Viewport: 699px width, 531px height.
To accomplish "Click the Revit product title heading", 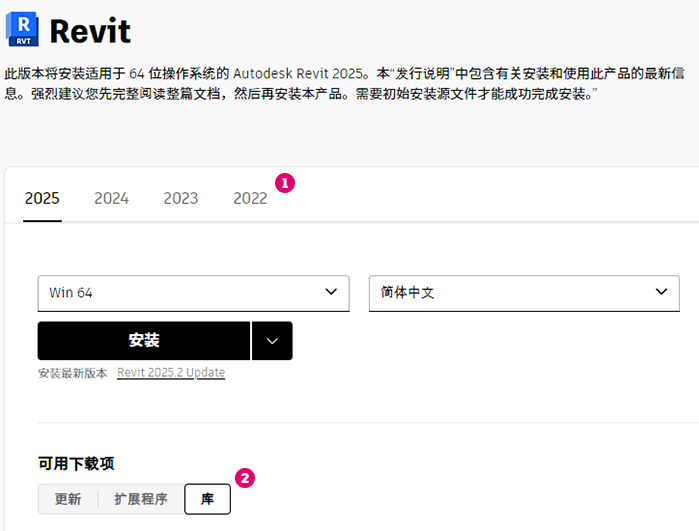I will click(x=90, y=31).
